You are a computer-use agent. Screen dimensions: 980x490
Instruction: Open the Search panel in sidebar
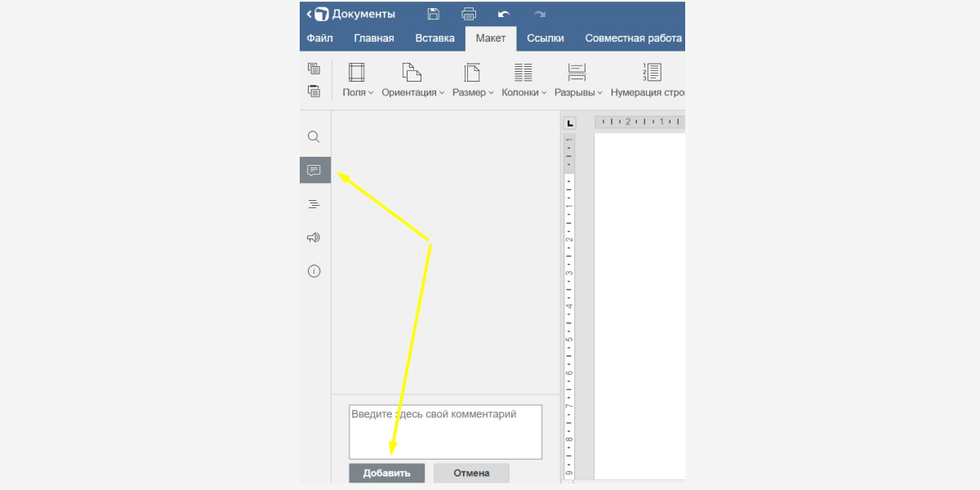tap(314, 136)
